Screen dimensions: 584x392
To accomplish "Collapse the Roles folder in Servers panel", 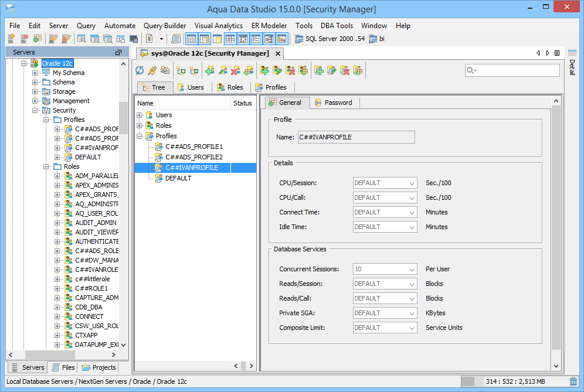I will (x=46, y=166).
